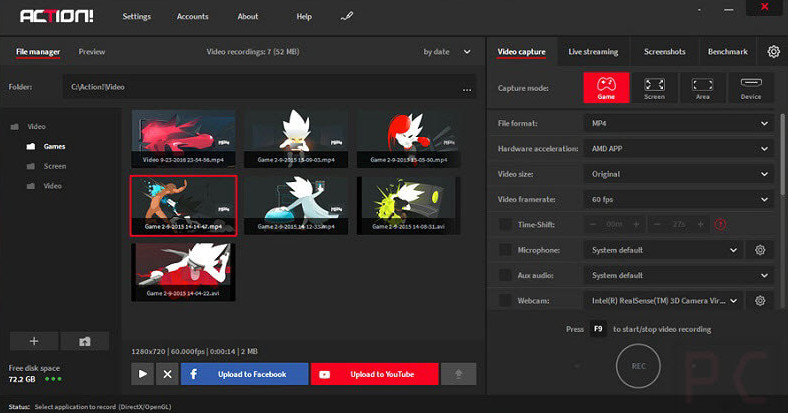
Task: Click Upload to YouTube
Action: coord(375,374)
